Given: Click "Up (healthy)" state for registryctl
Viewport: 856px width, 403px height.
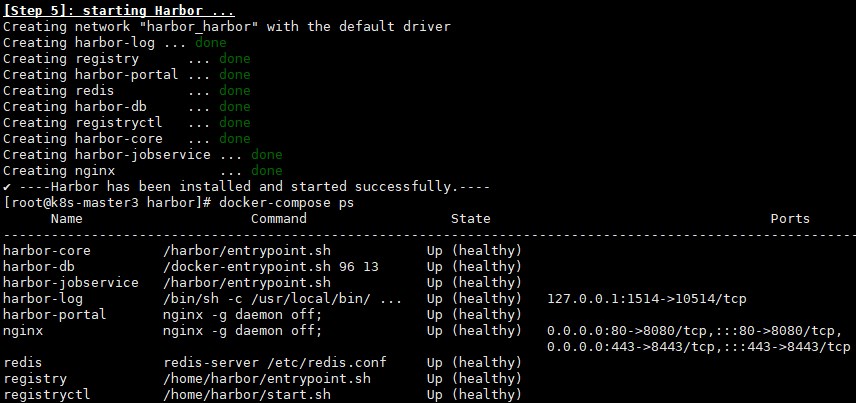Looking at the screenshot, I should coord(474,394).
